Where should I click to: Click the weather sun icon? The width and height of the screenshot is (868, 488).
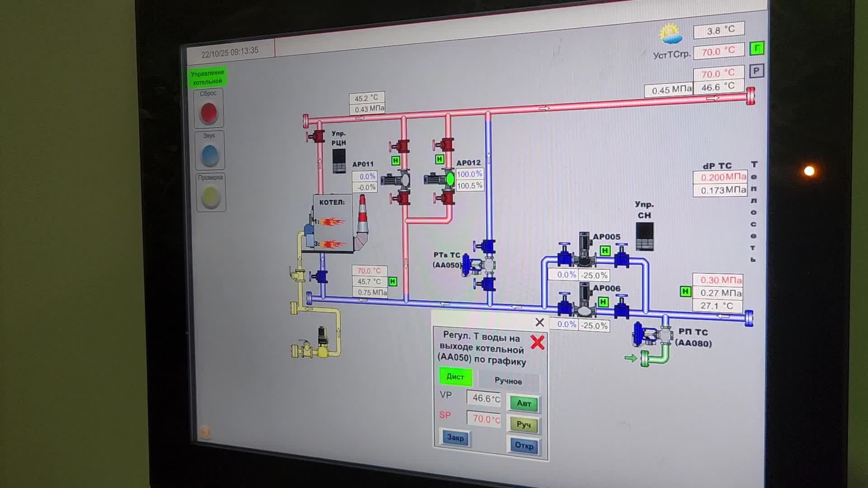(670, 34)
